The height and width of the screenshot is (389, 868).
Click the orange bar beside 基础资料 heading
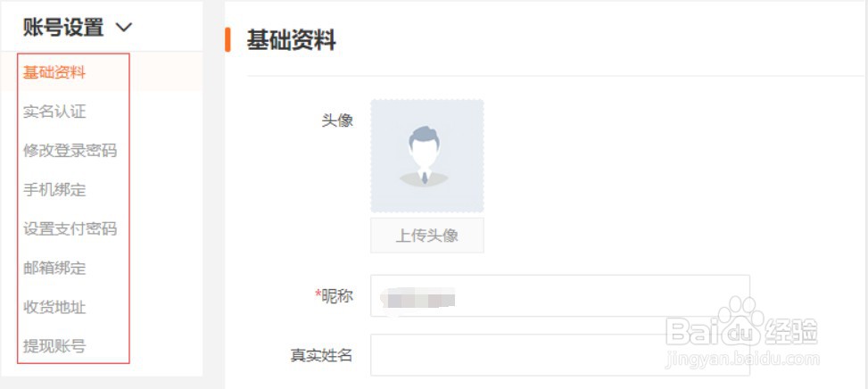click(227, 39)
